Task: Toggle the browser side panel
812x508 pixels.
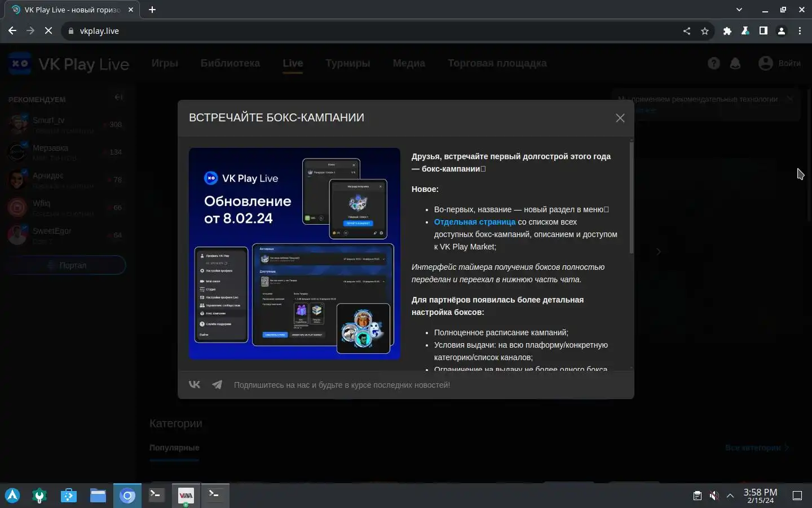Action: pos(764,31)
